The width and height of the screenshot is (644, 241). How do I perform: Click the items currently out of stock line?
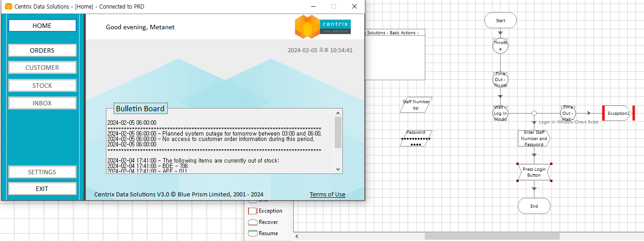coord(193,160)
